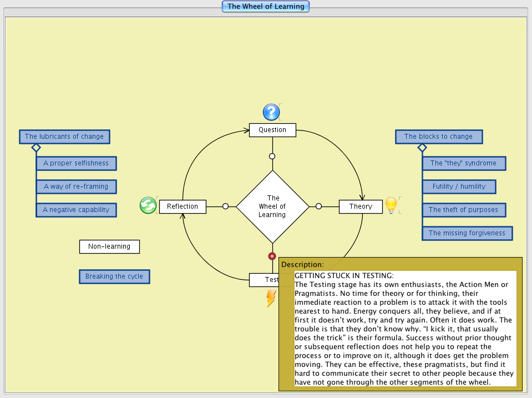Select the Reflection node
Screen dimensions: 532x398
click(x=183, y=206)
